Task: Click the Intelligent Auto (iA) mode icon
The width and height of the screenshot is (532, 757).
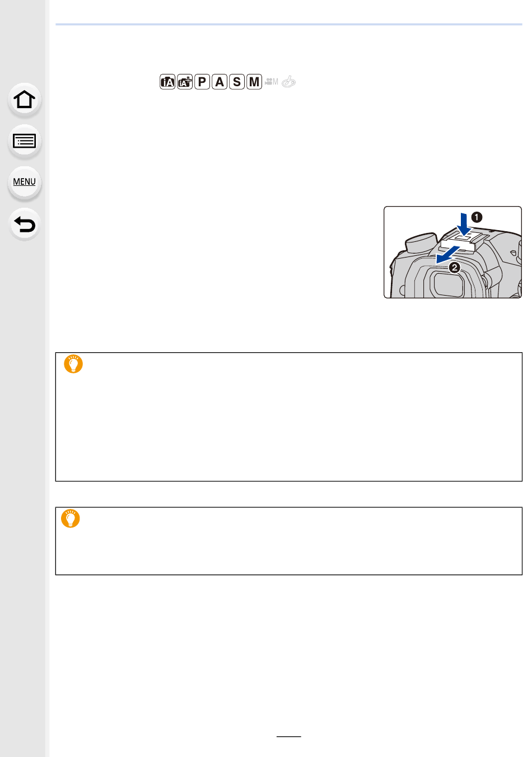Action: (x=167, y=82)
